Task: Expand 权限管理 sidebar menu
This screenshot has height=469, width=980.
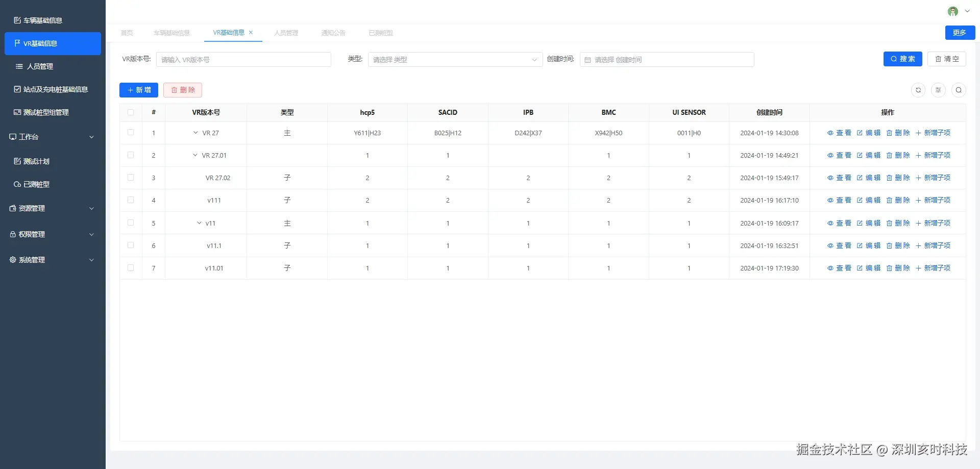Action: (x=53, y=234)
